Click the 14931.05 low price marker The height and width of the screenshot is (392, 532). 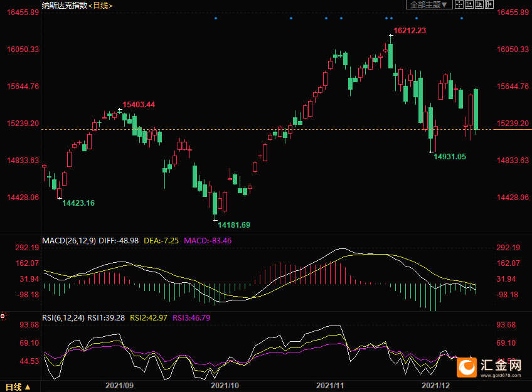pos(450,157)
